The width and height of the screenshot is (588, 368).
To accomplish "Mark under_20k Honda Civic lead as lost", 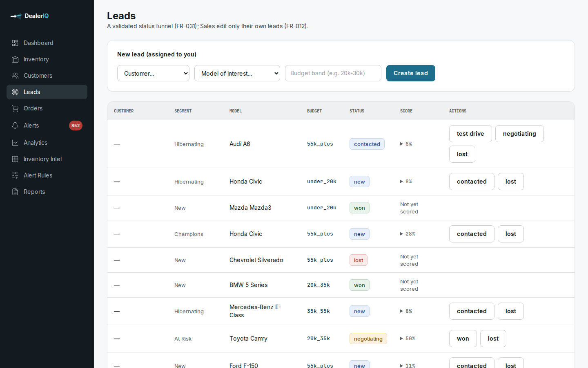I will (x=511, y=182).
